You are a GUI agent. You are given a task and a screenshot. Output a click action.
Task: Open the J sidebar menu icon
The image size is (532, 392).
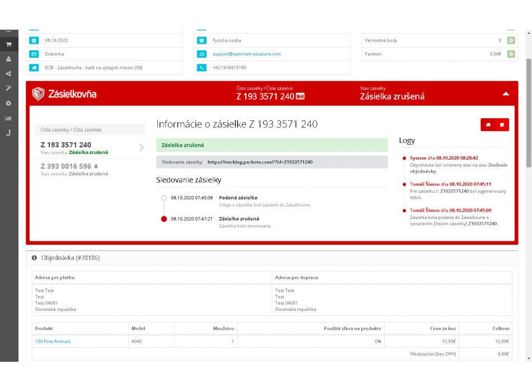9,133
